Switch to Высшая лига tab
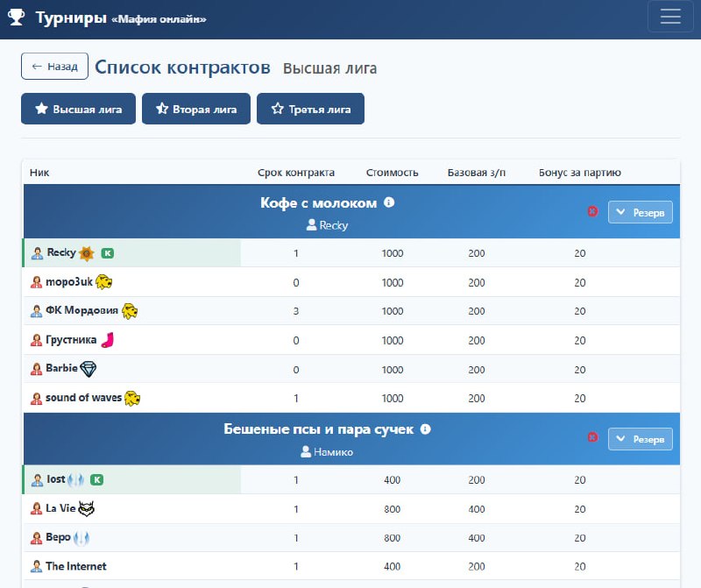Image resolution: width=701 pixels, height=588 pixels. tap(78, 110)
